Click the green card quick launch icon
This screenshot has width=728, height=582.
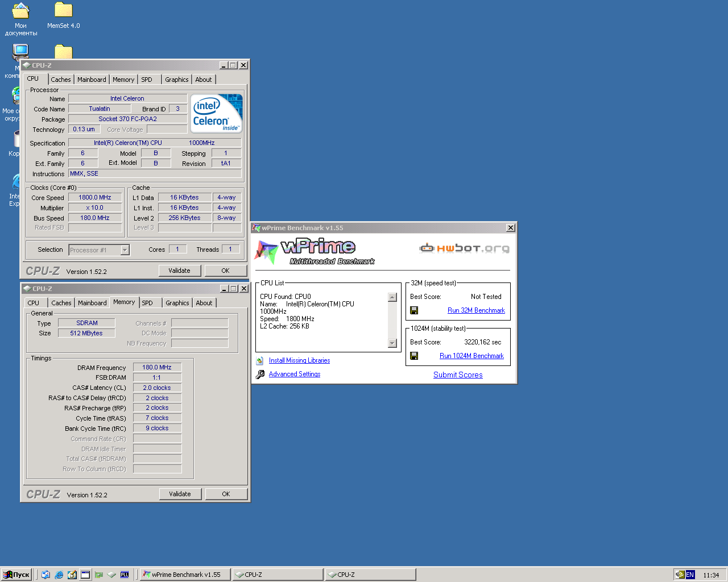[98, 575]
